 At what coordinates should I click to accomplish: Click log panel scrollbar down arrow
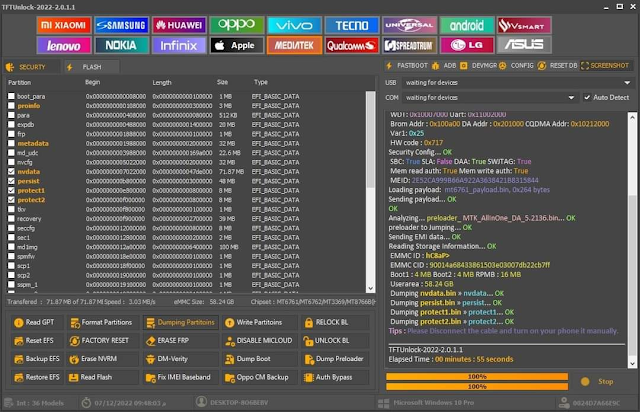click(x=632, y=363)
